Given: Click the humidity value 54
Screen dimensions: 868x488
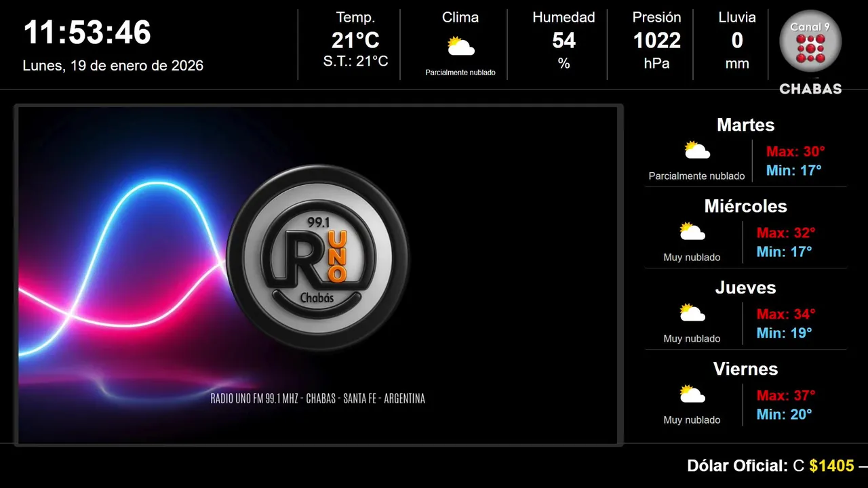Looking at the screenshot, I should 564,41.
